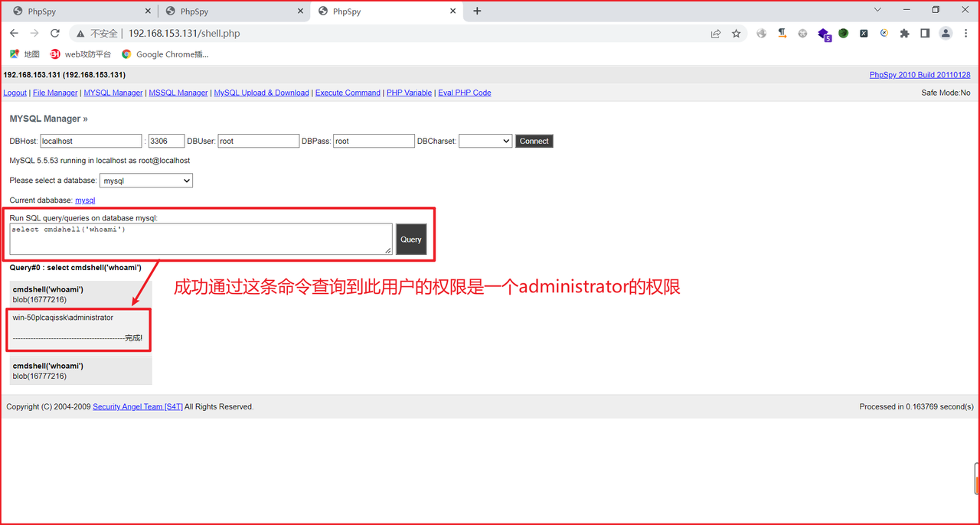Open the Chrome profile avatar
The image size is (980, 525).
[946, 33]
